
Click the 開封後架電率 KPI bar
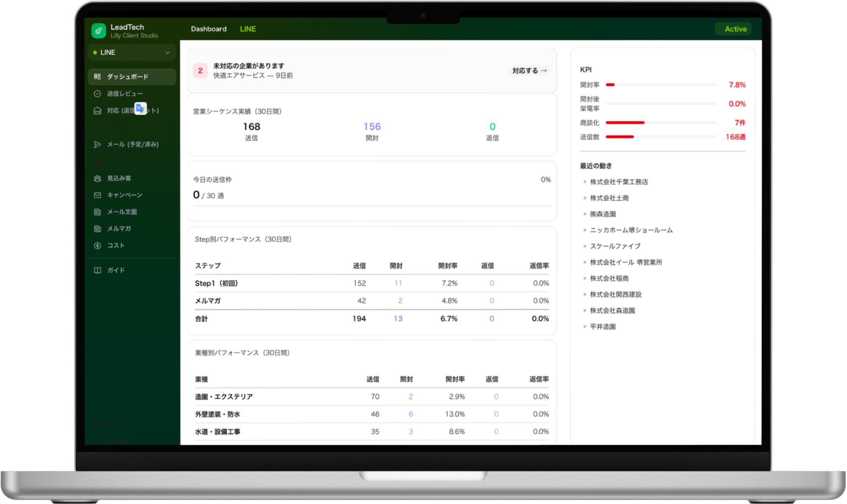tap(661, 104)
